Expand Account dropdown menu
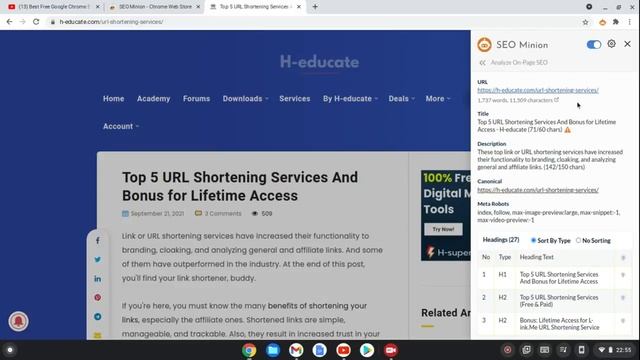 click(121, 127)
